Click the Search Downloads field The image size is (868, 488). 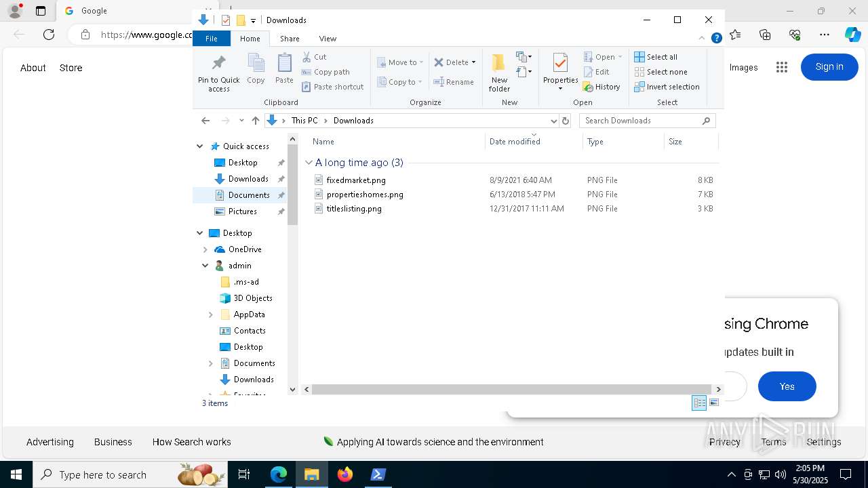tap(647, 121)
